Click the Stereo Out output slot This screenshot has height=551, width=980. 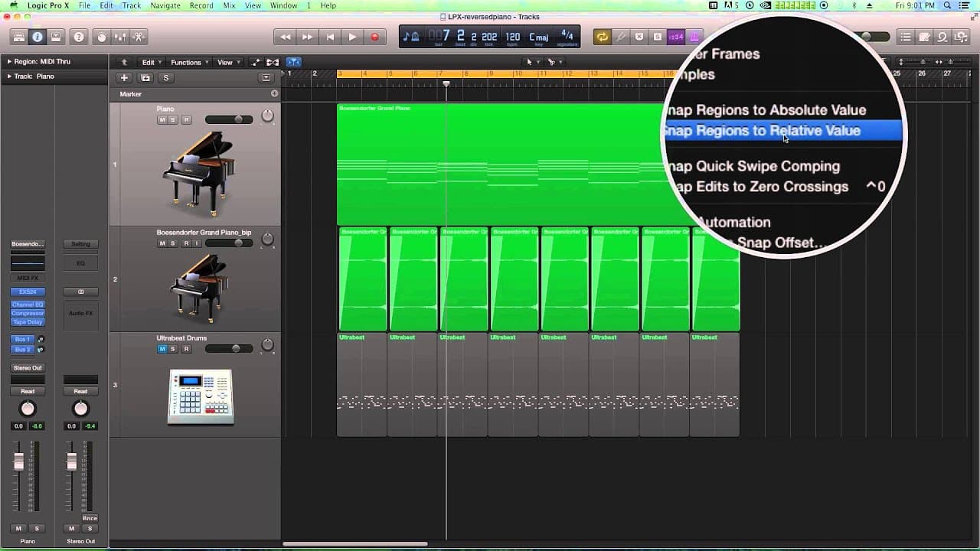28,368
